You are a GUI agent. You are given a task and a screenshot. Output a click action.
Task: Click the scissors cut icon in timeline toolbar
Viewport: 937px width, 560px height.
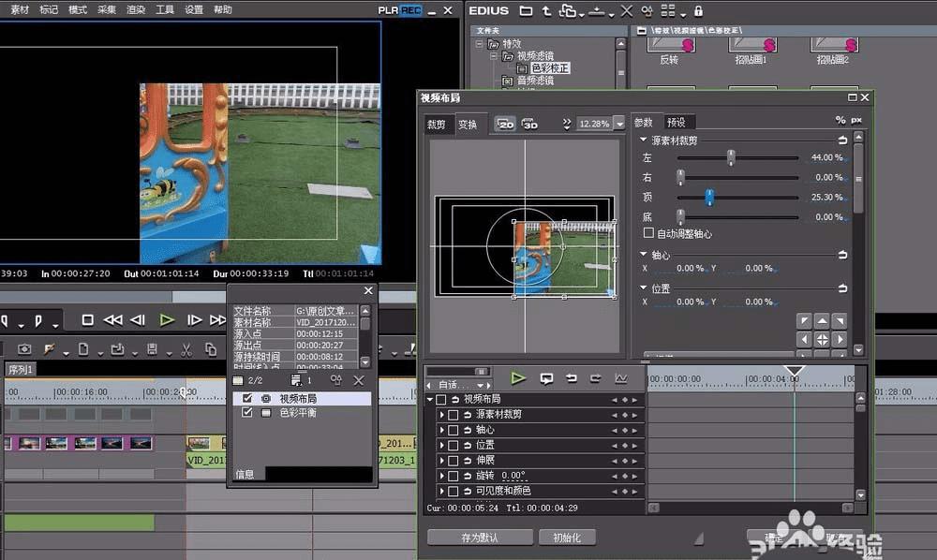(x=186, y=349)
